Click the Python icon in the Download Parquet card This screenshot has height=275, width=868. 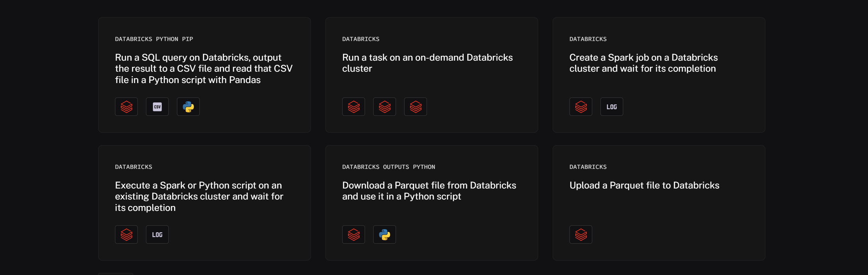[x=385, y=235]
